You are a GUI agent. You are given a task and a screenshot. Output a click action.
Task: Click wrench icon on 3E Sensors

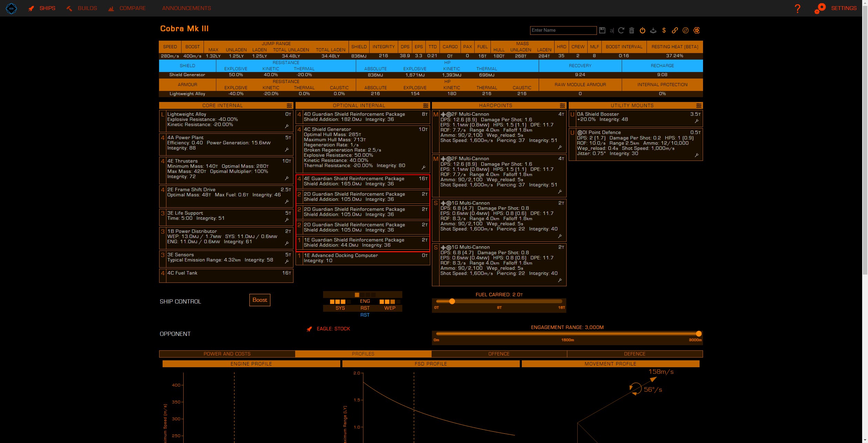287,262
